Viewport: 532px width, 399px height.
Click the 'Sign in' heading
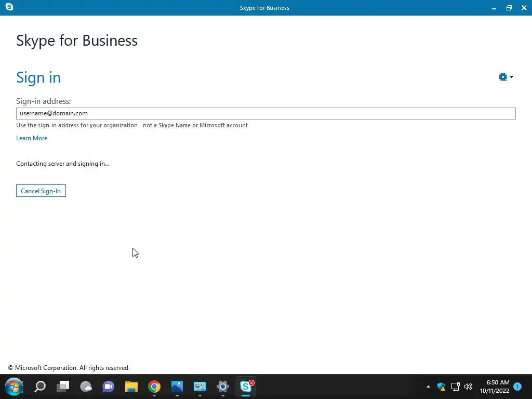click(x=38, y=77)
